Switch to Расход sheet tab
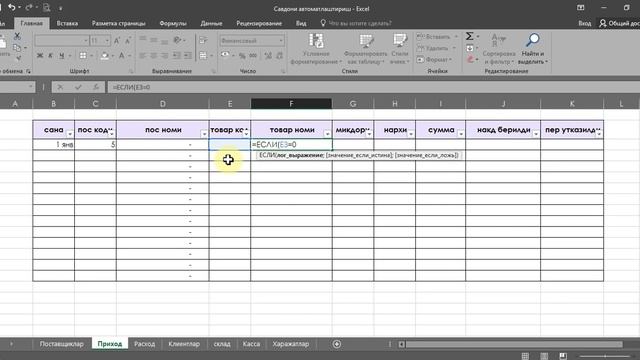This screenshot has height=360, width=640. (x=144, y=344)
